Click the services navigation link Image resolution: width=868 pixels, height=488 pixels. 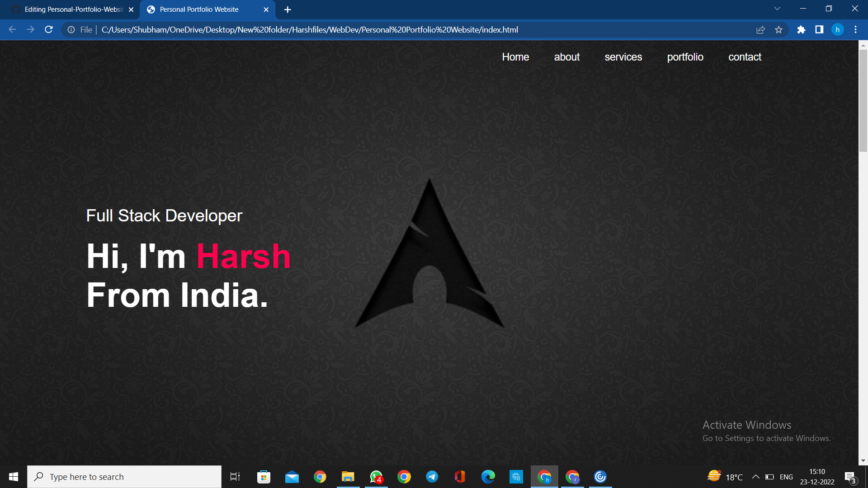[623, 57]
